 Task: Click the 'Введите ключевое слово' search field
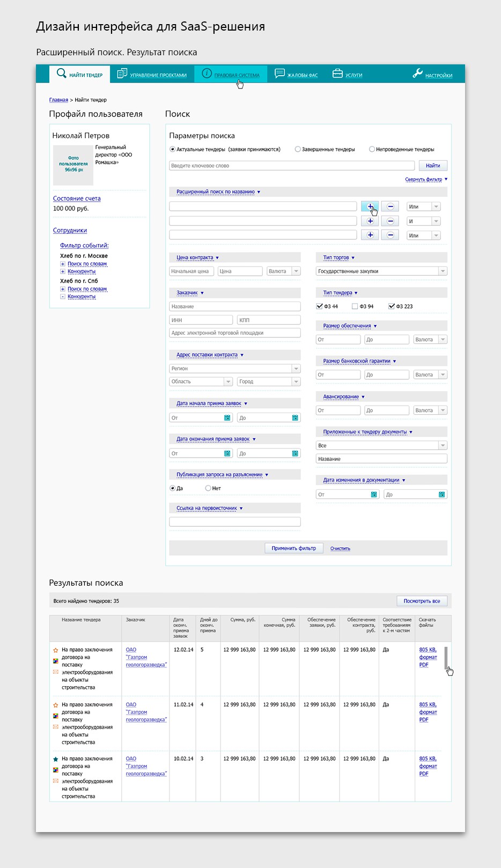(292, 166)
